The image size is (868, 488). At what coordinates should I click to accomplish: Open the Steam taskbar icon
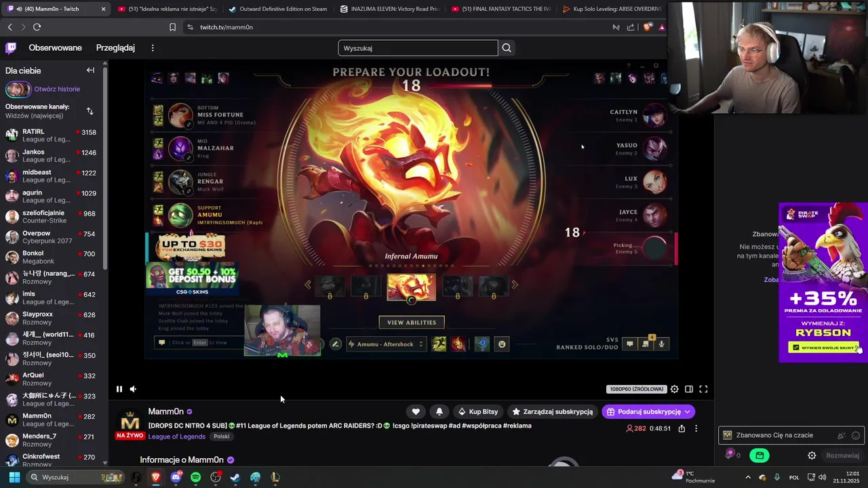click(x=235, y=477)
